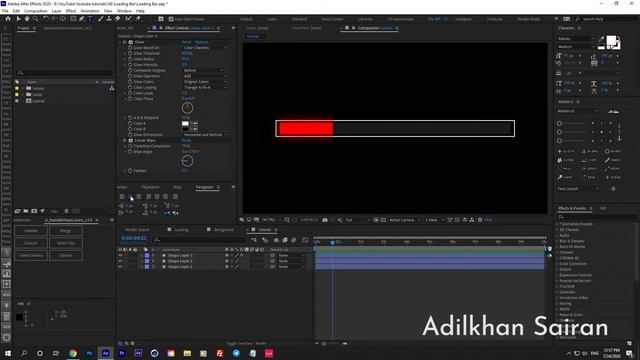Hide the third Shape Layer eye toggle

pos(120,267)
